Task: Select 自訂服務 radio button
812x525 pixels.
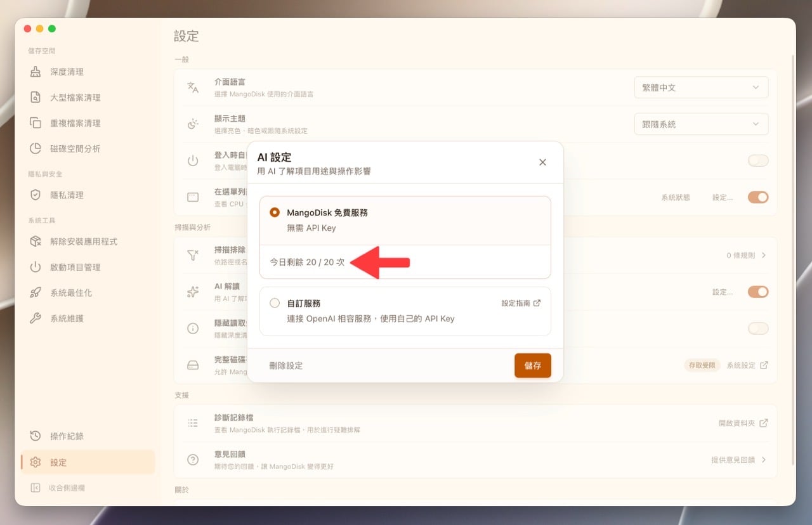Action: 275,303
